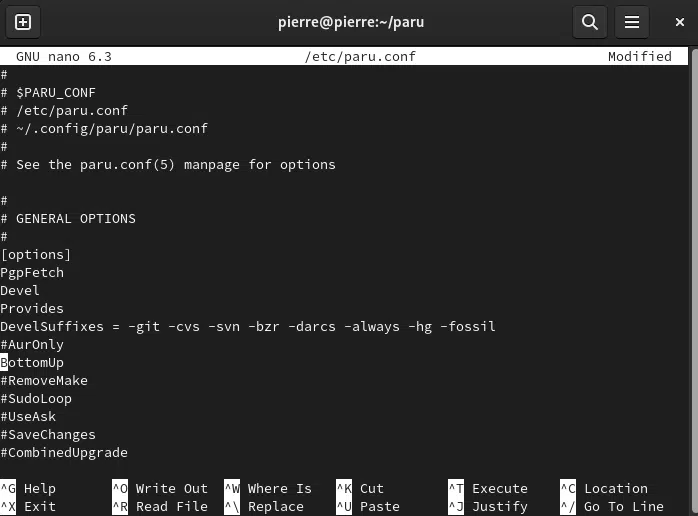The width and height of the screenshot is (698, 516).
Task: Place cursor on #UseAsk line
Action: (x=28, y=417)
